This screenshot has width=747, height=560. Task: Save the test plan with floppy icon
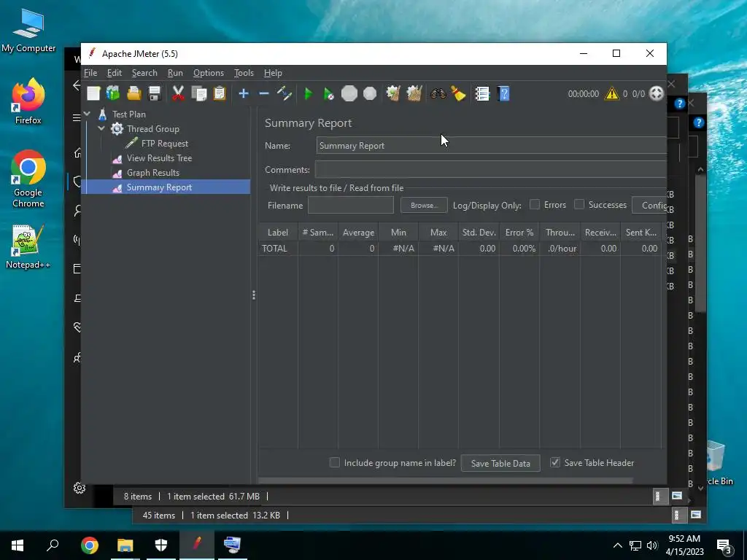pos(155,93)
